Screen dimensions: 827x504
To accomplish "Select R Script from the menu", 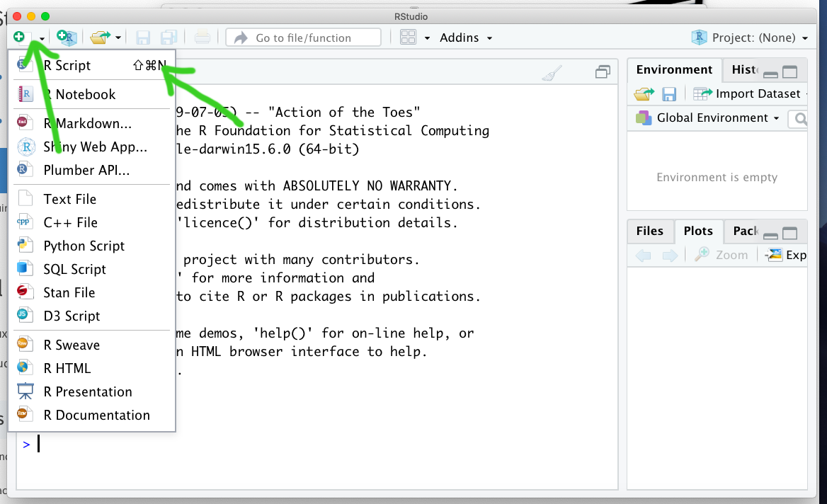I will click(67, 66).
